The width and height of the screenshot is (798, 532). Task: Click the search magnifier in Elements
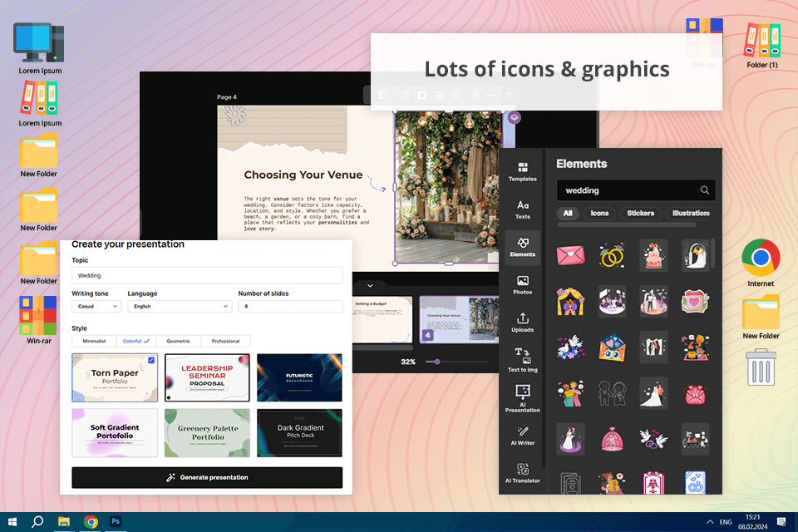[x=704, y=190]
